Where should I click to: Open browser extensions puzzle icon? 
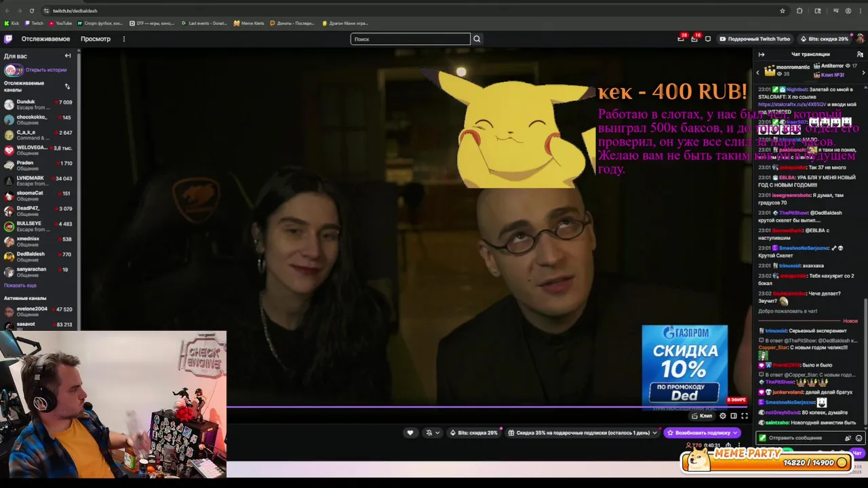tap(800, 11)
